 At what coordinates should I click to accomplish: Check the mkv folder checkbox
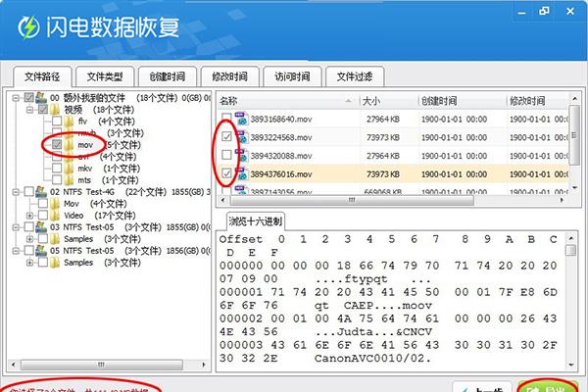[57, 168]
